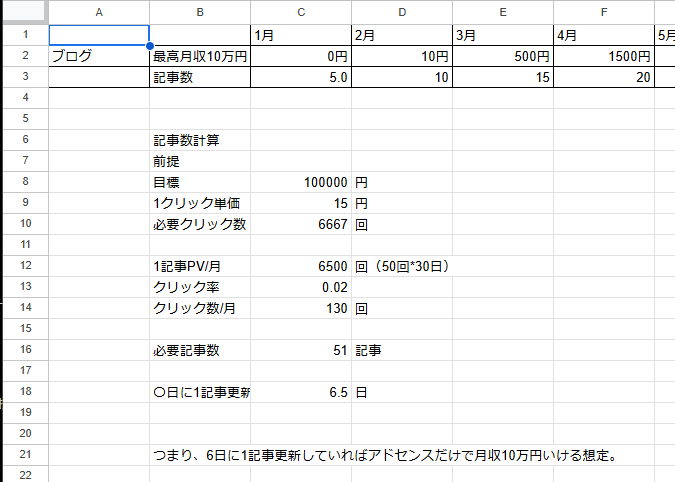
Task: Select the 6.5 cell in row 18
Action: (300, 392)
